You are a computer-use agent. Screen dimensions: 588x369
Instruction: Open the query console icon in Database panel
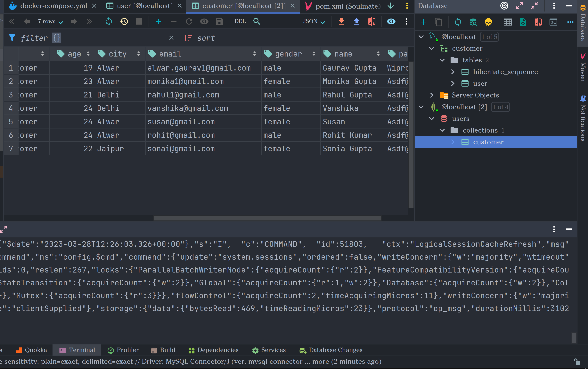(x=553, y=22)
